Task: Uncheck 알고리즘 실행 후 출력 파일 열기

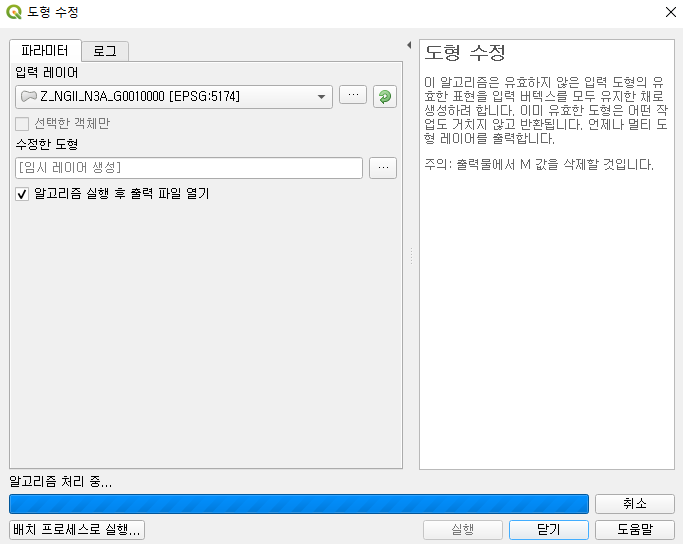Action: pyautogui.click(x=22, y=194)
